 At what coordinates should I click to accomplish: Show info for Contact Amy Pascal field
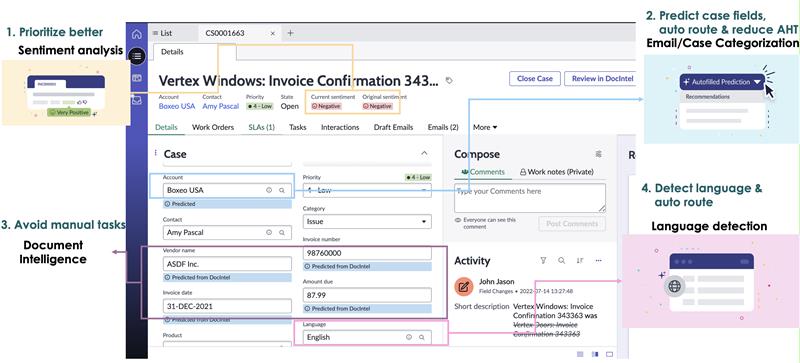tap(268, 232)
